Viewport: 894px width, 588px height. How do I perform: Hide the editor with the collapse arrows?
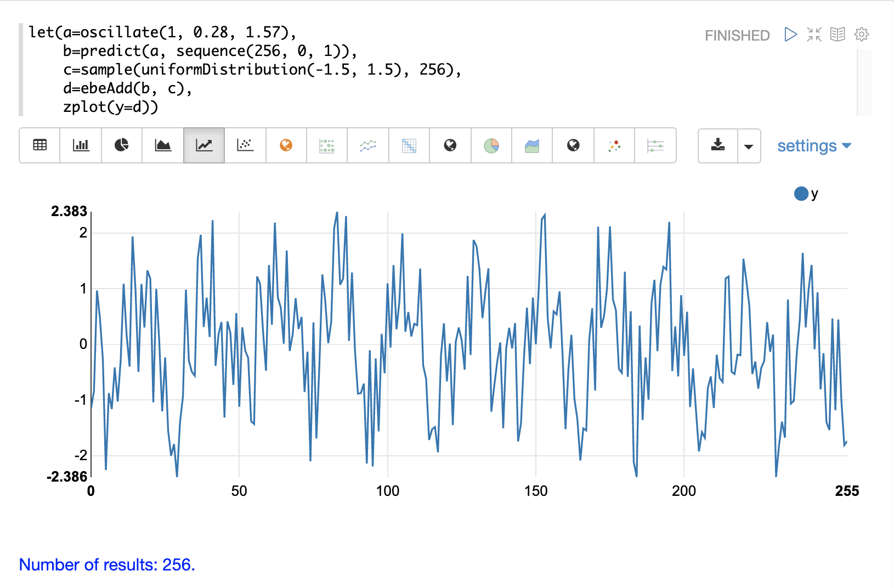coord(814,35)
